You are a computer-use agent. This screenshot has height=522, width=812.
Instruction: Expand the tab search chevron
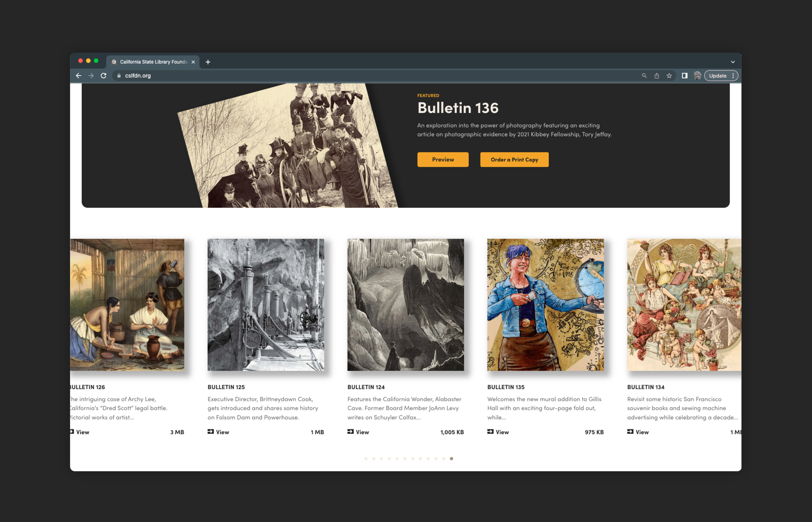[732, 62]
